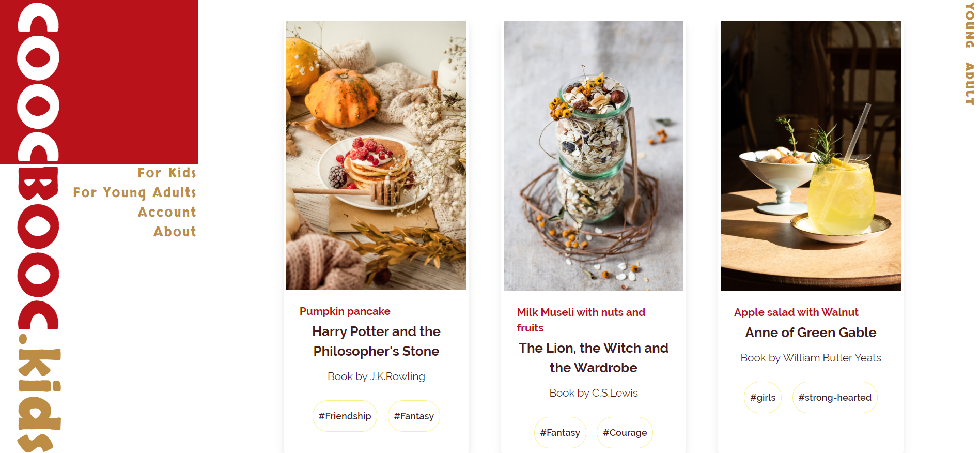Click the COOCBOOC.kids vertical logo

coord(39,226)
